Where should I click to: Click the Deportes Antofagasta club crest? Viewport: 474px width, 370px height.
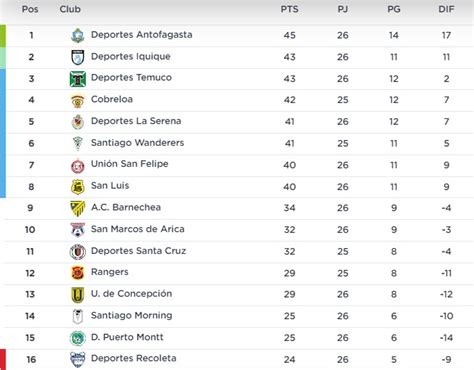pyautogui.click(x=78, y=35)
